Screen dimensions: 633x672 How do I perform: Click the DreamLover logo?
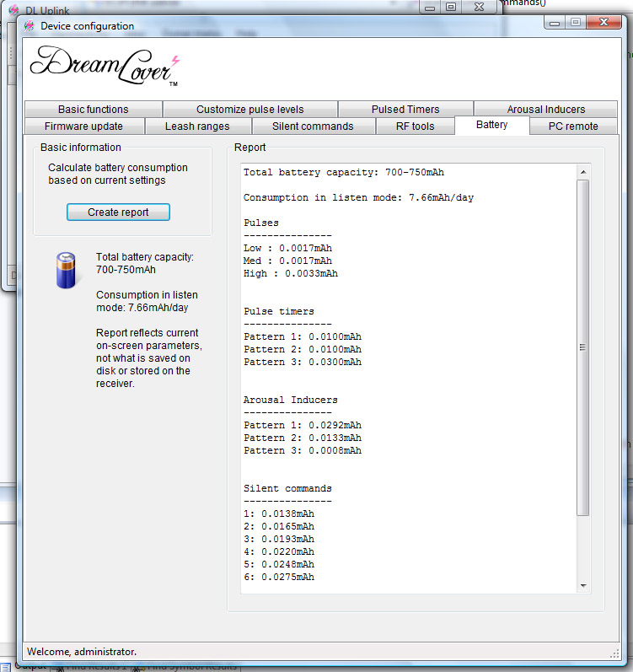105,66
